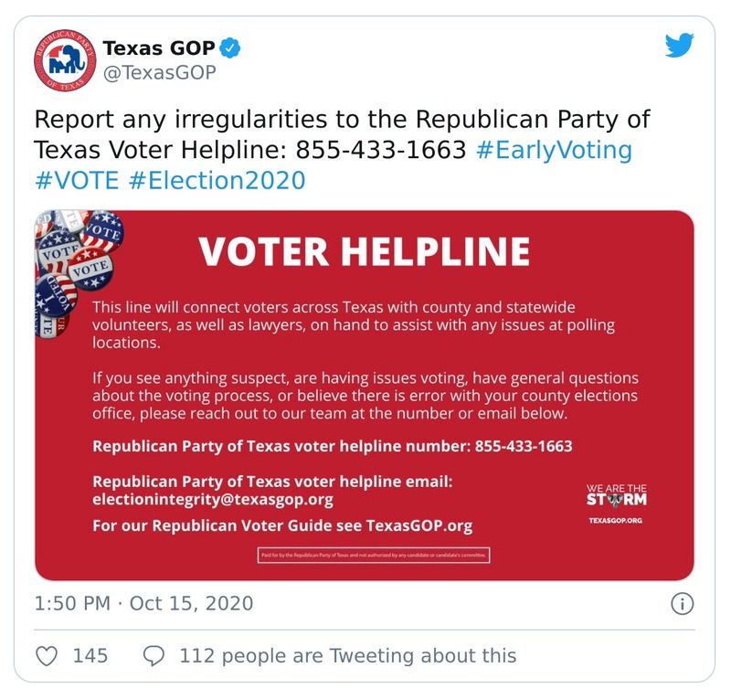Click the We Are The Storm logo
The width and height of the screenshot is (731, 700).
[616, 495]
